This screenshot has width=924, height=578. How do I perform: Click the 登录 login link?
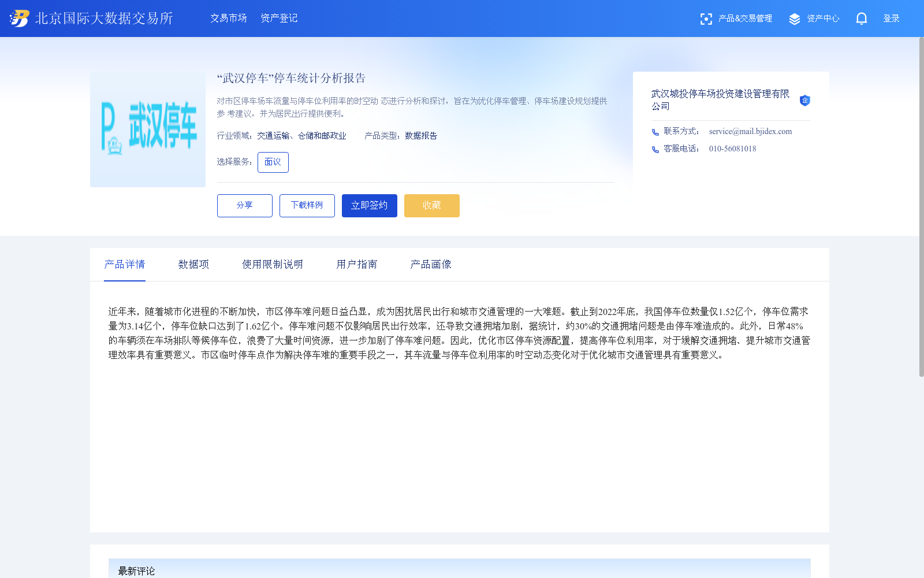[892, 19]
